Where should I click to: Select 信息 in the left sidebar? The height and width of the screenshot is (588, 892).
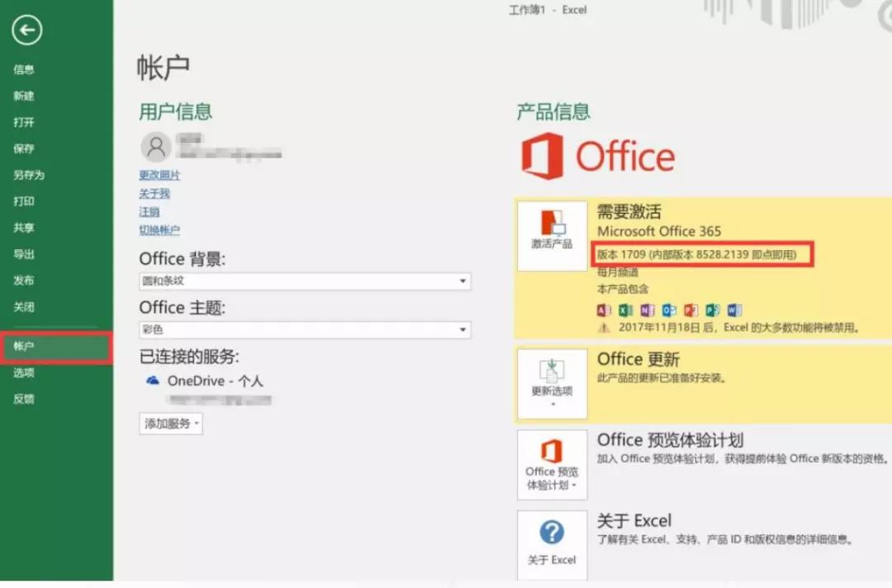24,70
